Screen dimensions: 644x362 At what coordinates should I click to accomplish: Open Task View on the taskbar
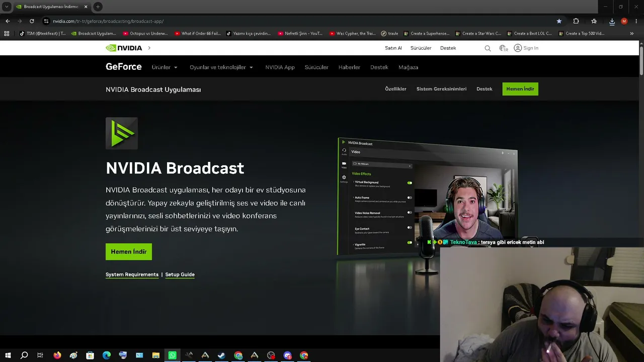(40, 355)
